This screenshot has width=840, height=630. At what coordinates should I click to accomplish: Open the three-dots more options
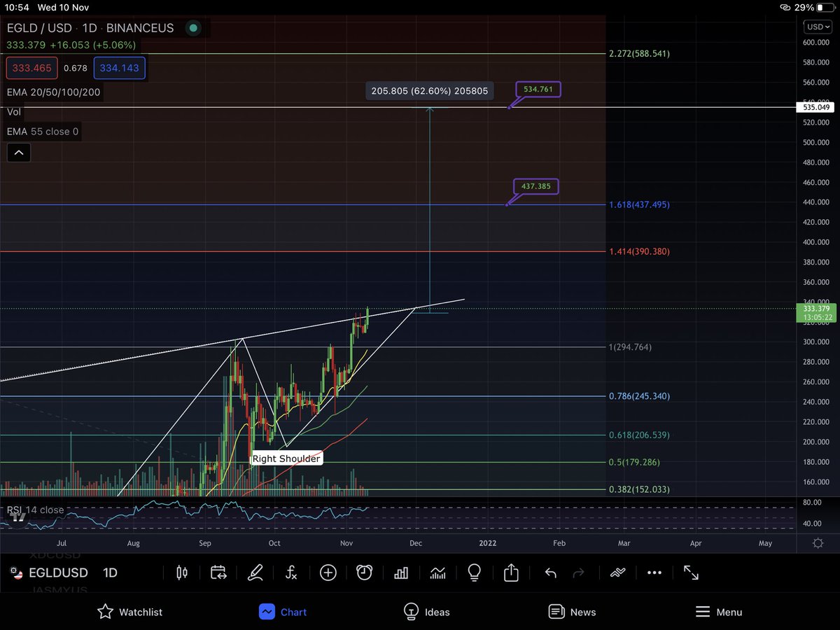pyautogui.click(x=654, y=573)
